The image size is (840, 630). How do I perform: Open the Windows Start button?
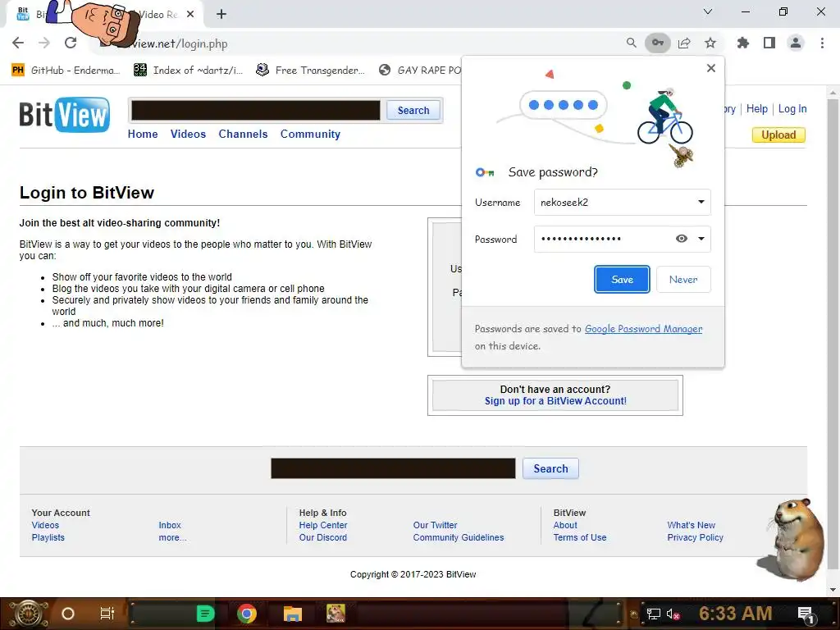click(x=29, y=614)
